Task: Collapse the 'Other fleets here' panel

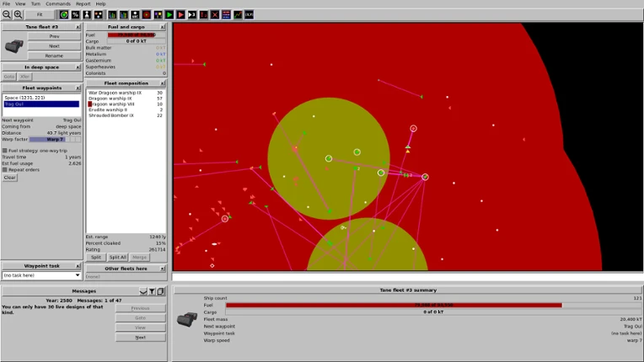Action: coord(163,269)
